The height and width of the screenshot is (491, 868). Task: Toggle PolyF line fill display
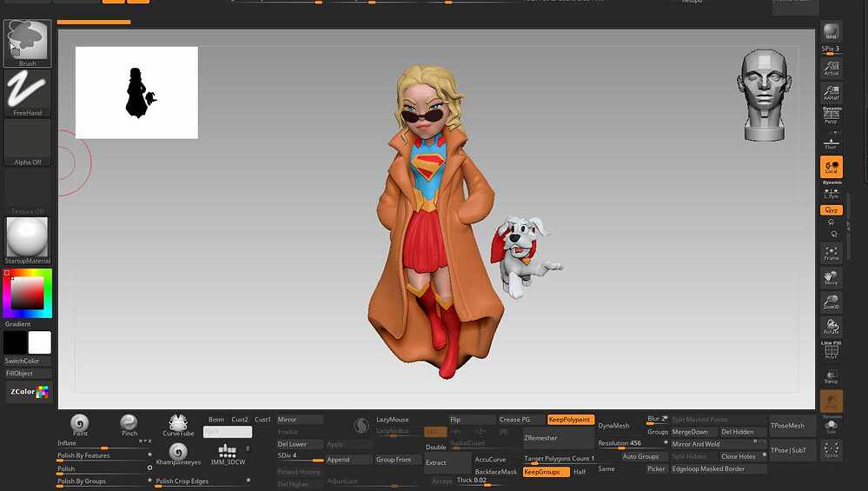pos(831,351)
